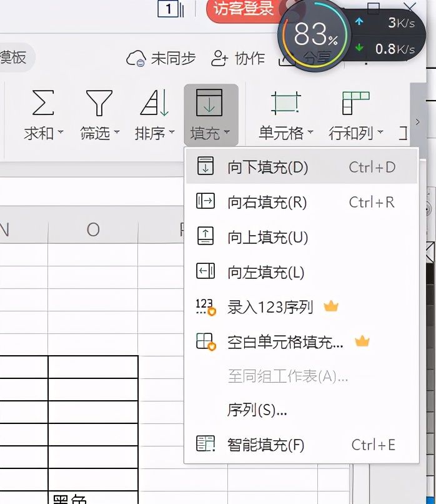Click the guest login (访客登录) button
Image resolution: width=436 pixels, height=504 pixels.
click(244, 9)
